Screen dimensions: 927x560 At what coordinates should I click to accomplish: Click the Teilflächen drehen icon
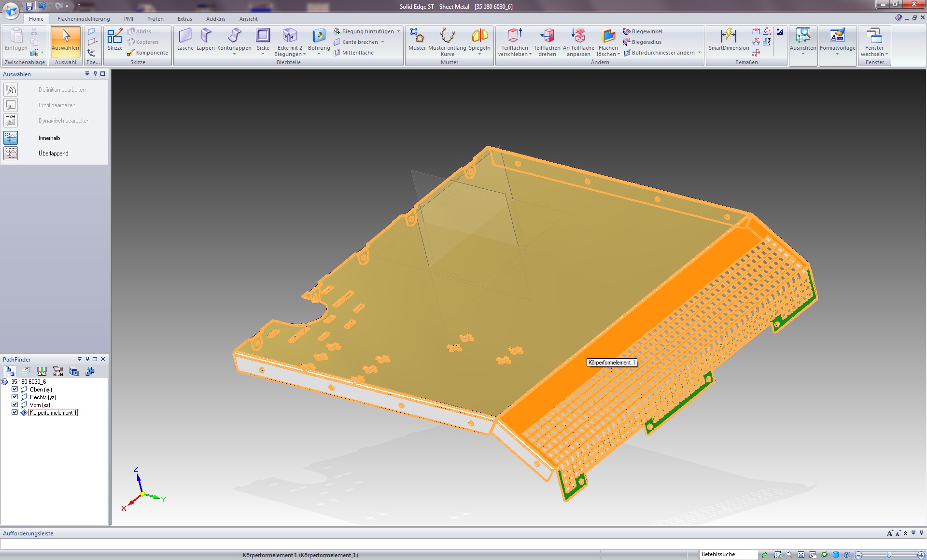point(547,36)
